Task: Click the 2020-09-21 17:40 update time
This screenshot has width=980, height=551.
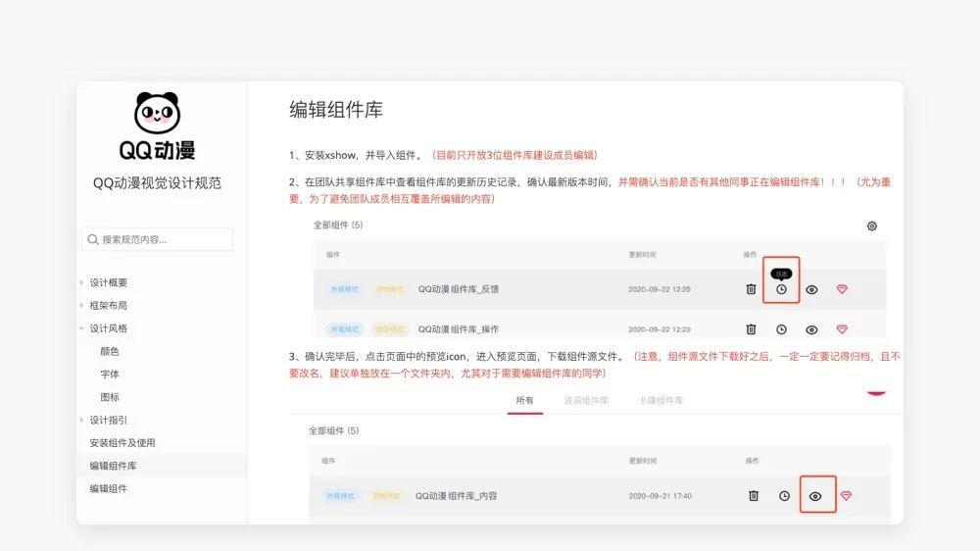Action: (x=660, y=495)
